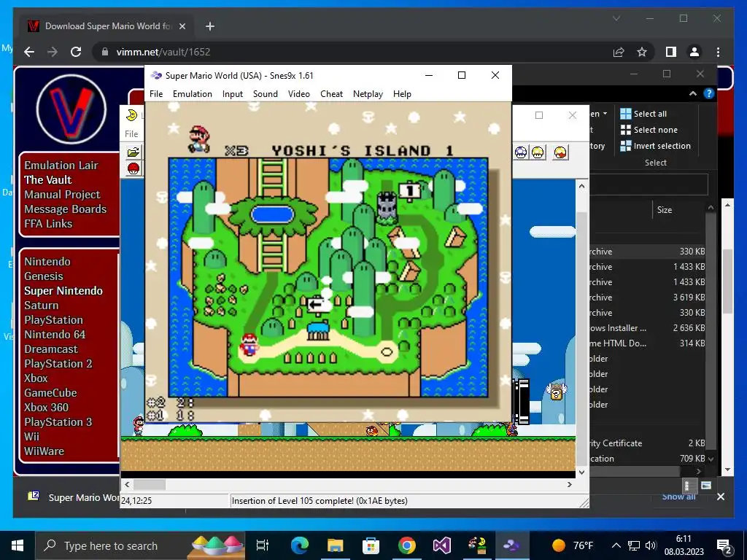Open the Help menu in Snes9x
Viewport: 747px width, 560px height.
tap(402, 94)
